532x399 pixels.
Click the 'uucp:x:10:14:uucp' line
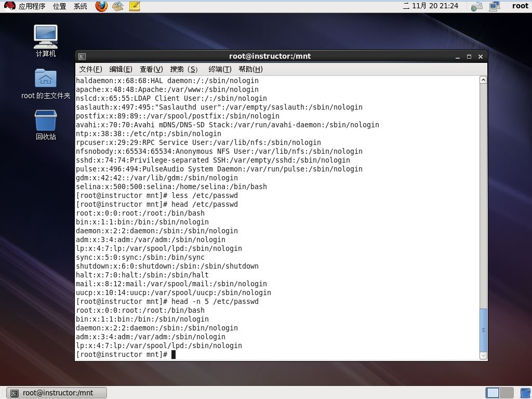point(174,292)
